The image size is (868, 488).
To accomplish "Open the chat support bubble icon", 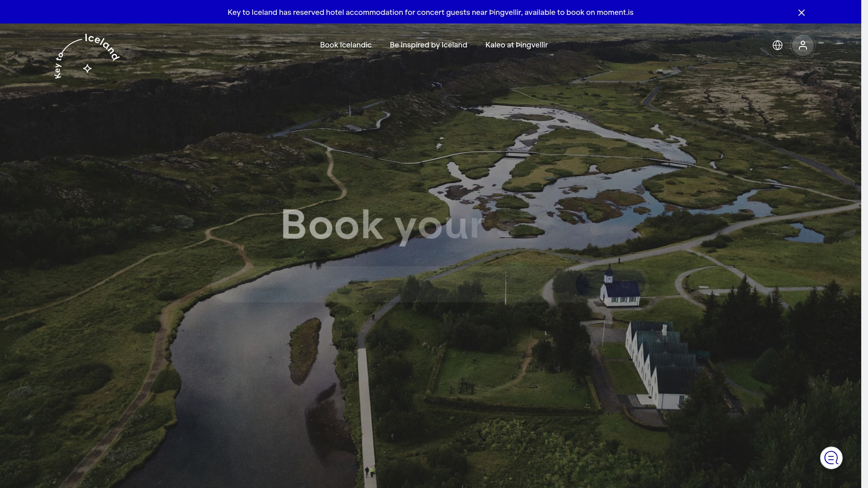I will pyautogui.click(x=831, y=458).
